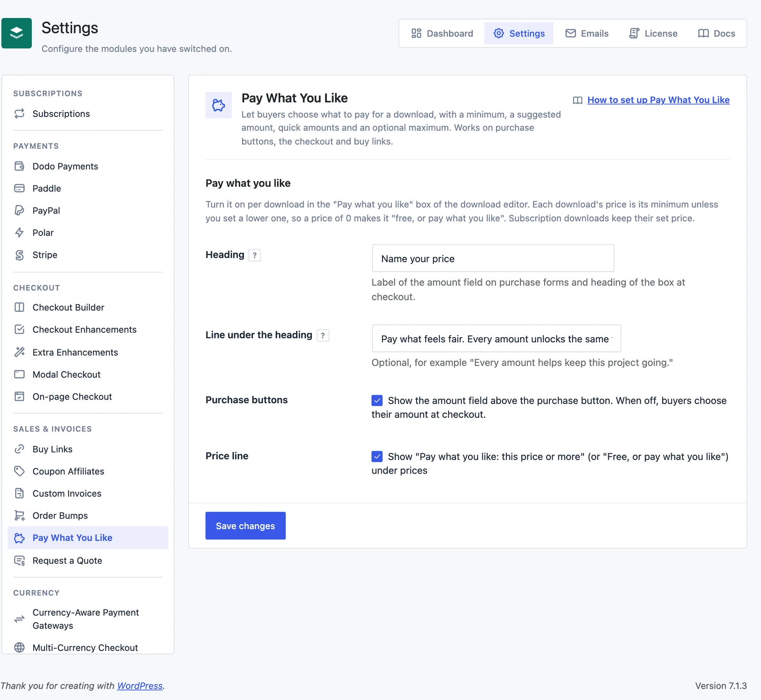Click the Extra Enhancements magic wand icon
The height and width of the screenshot is (700, 761).
pyautogui.click(x=20, y=352)
